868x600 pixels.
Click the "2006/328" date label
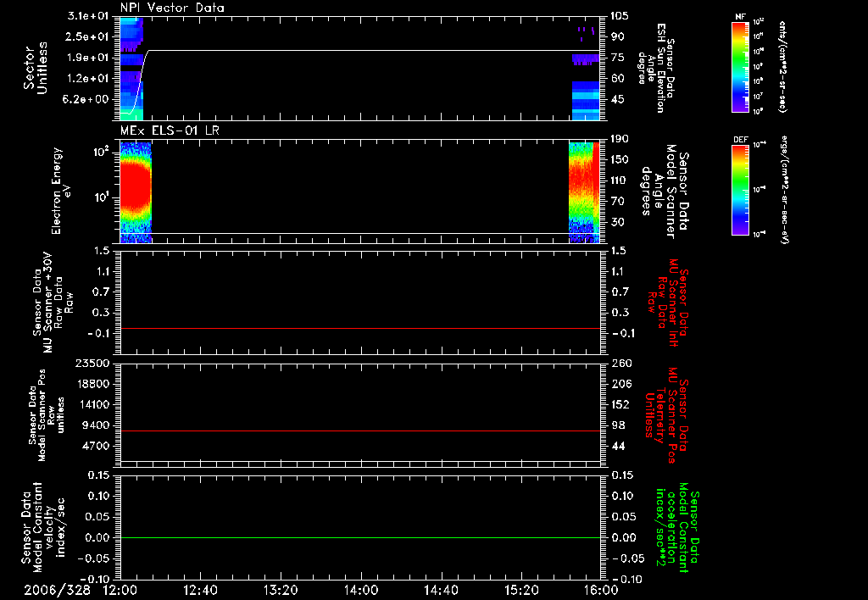[x=57, y=590]
